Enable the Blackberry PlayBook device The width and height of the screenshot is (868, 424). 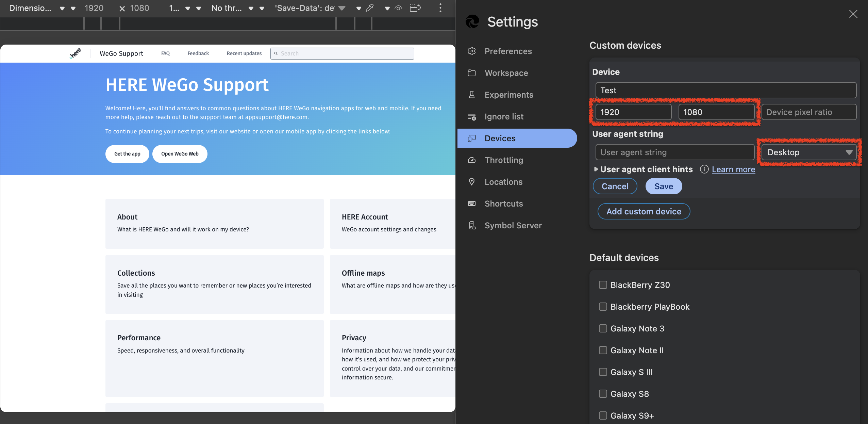coord(603,307)
